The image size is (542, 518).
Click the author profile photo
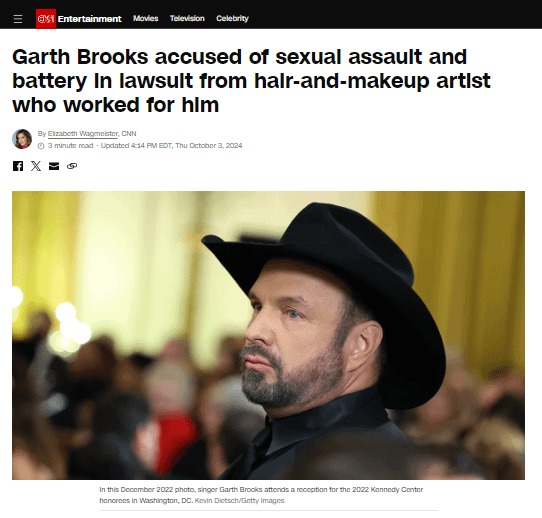(22, 139)
